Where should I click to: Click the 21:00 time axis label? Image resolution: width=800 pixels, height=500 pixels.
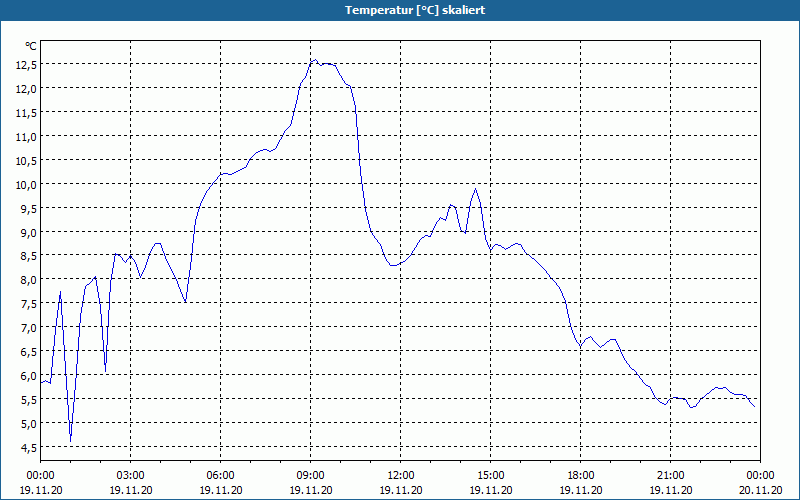pyautogui.click(x=670, y=476)
